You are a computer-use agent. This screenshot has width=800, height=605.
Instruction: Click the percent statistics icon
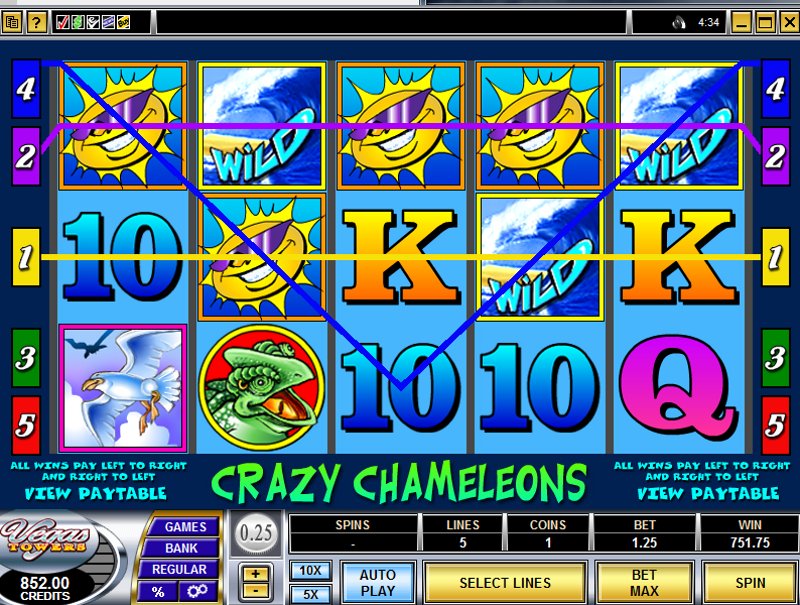[158, 591]
